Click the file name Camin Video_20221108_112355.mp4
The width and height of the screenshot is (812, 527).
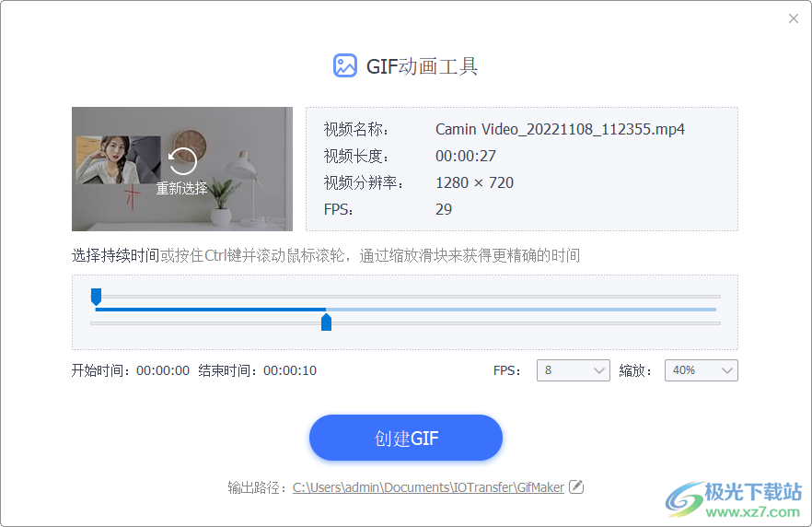point(560,129)
